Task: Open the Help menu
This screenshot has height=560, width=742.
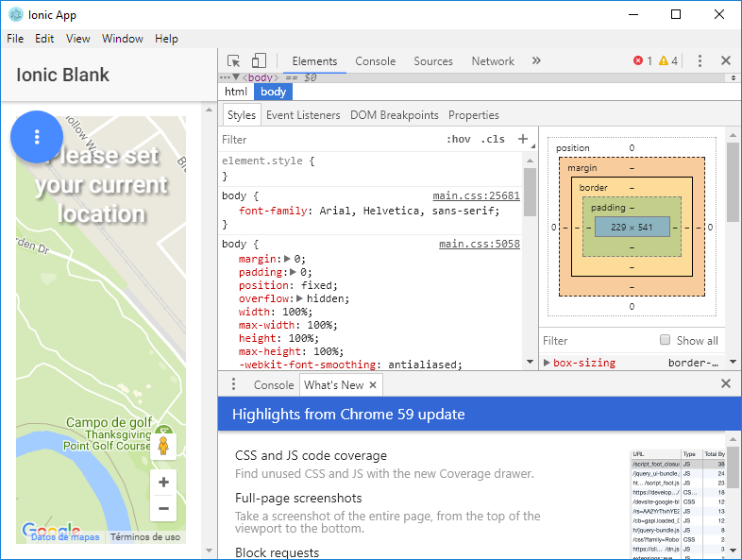Action: [x=166, y=39]
